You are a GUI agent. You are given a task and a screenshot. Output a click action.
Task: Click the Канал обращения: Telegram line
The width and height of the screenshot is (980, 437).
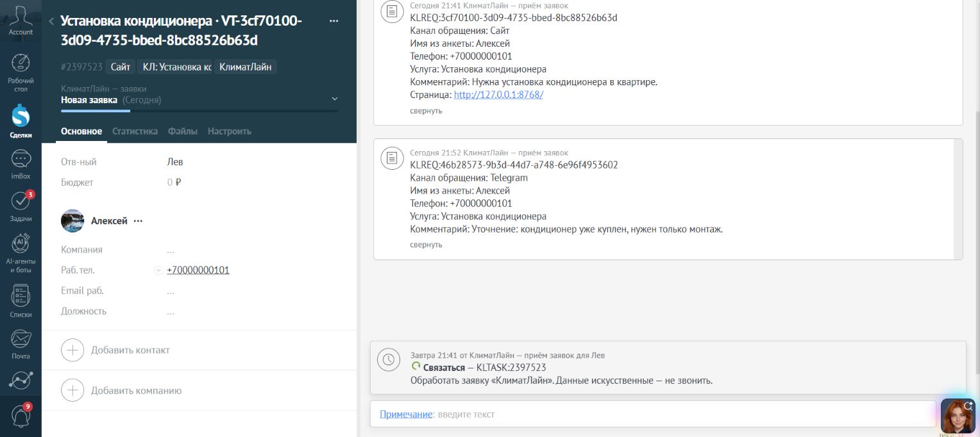pos(469,178)
